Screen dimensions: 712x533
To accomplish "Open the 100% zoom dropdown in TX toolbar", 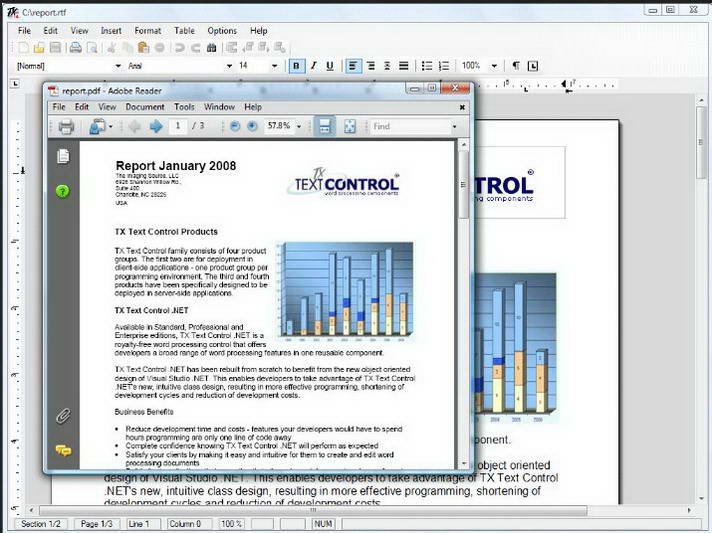I will pos(494,66).
